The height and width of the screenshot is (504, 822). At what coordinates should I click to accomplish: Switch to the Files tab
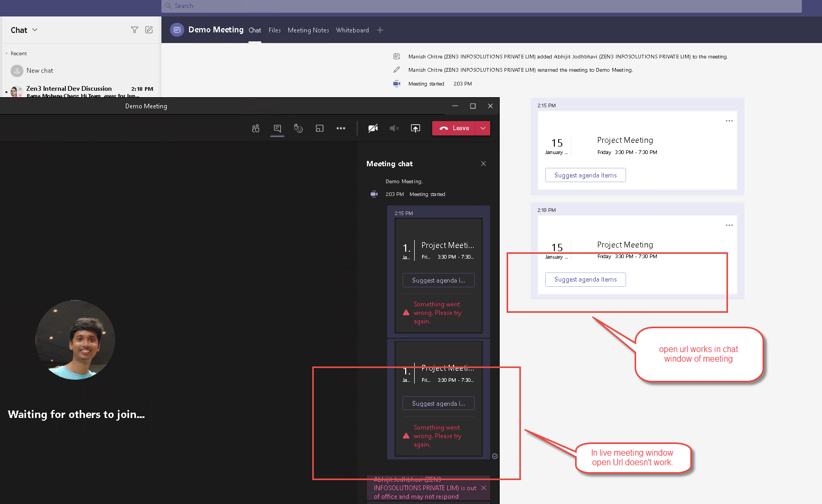tap(275, 30)
